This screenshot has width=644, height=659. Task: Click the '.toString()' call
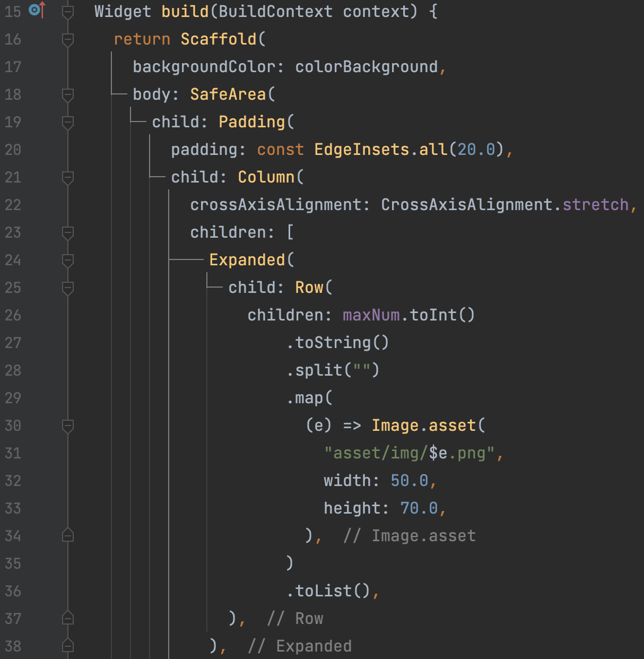[338, 343]
